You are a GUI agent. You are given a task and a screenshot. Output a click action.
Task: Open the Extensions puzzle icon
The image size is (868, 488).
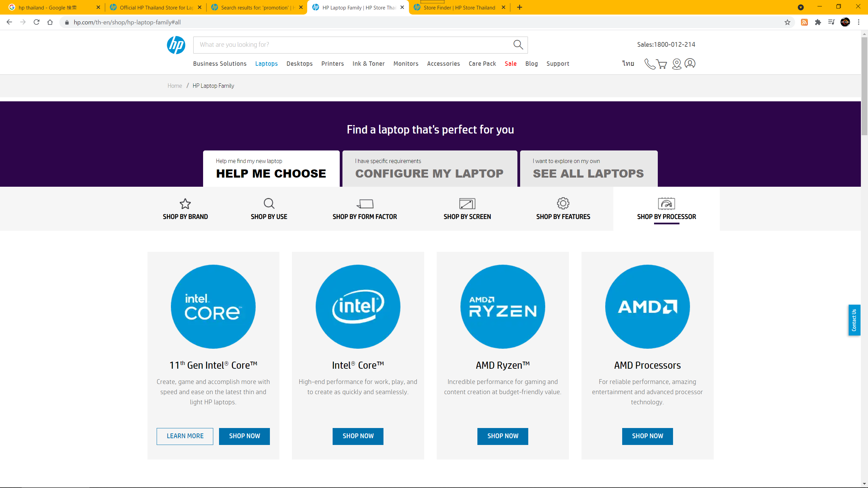[x=818, y=22]
